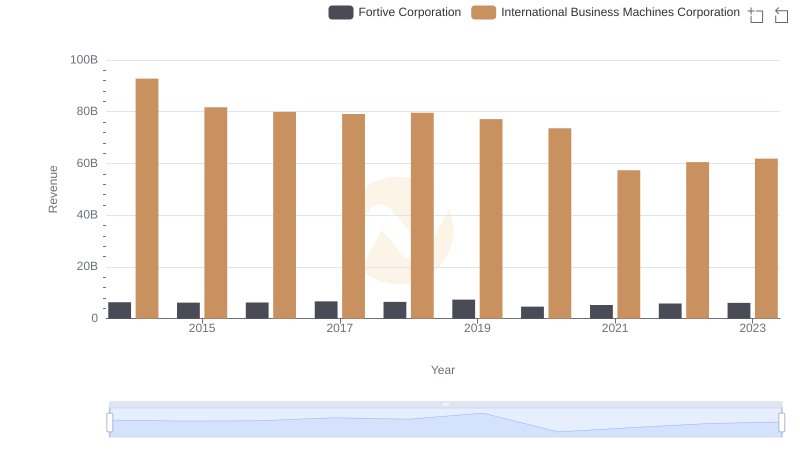Activate the area zoom select tool icon
800x461 pixels.
pyautogui.click(x=756, y=14)
